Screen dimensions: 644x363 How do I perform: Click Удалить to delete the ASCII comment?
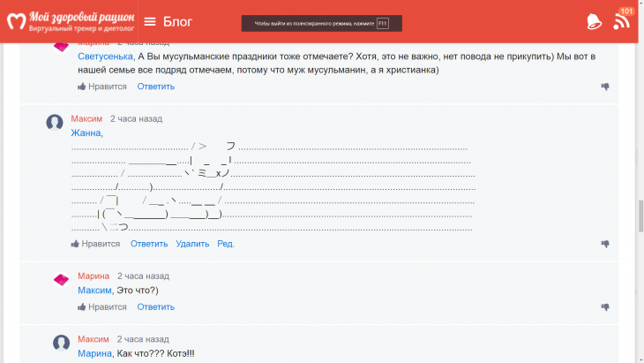pos(192,244)
